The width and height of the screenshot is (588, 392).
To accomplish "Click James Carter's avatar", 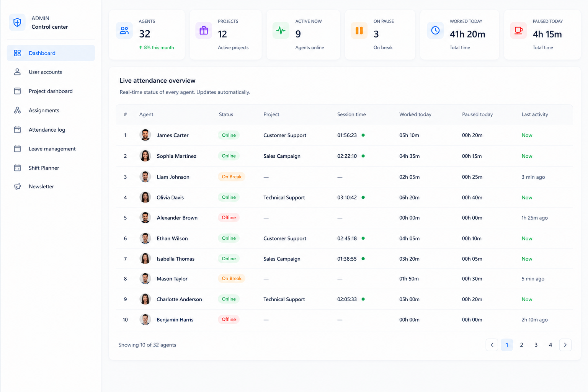I will (x=145, y=135).
